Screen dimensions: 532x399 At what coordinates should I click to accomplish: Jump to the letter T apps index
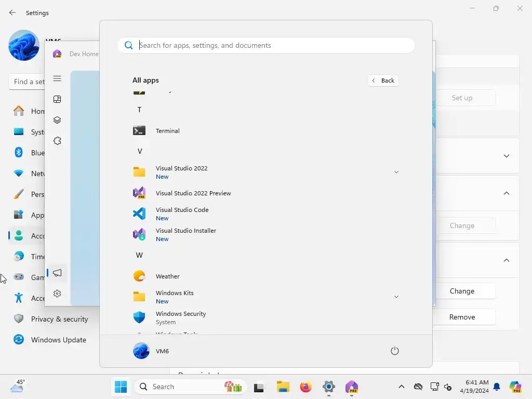(139, 110)
